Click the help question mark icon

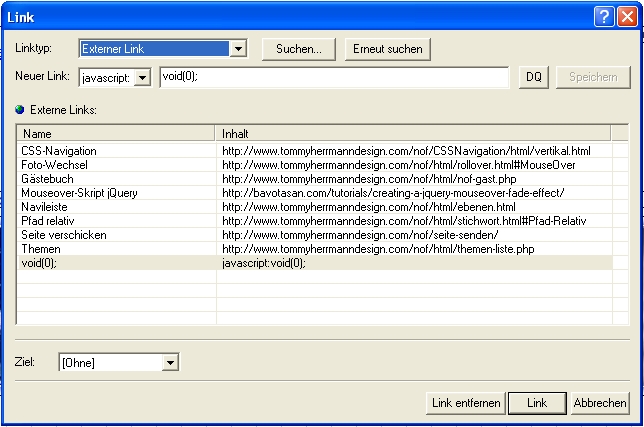606,15
